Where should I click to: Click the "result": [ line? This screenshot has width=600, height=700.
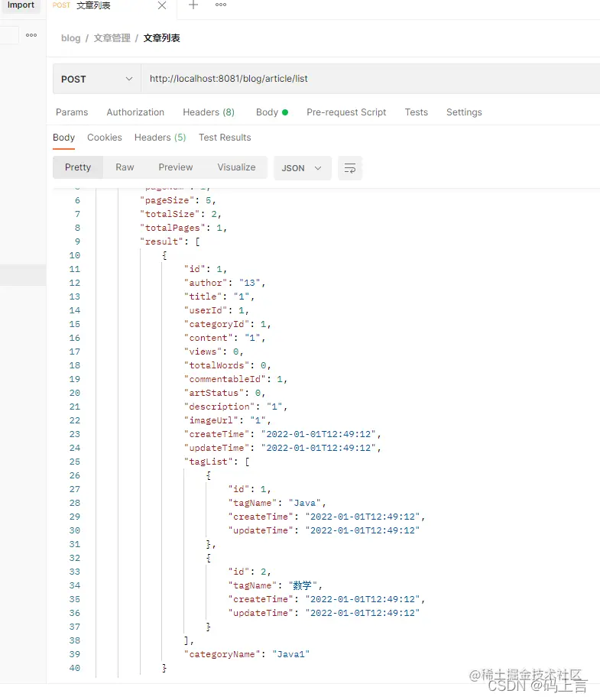tap(170, 242)
